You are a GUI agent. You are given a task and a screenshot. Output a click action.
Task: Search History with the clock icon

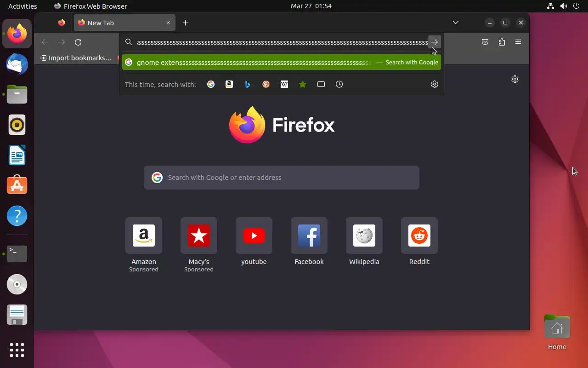339,84
